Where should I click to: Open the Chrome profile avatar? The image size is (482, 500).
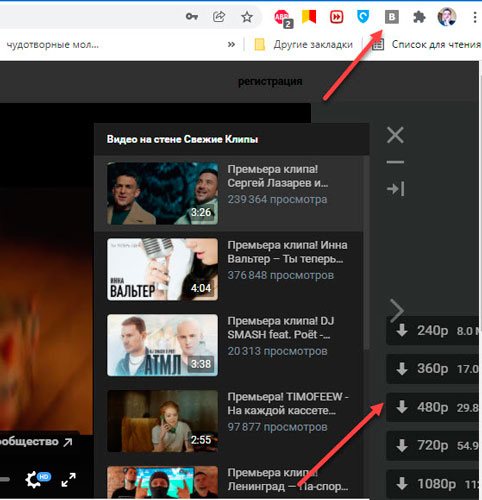coord(447,17)
